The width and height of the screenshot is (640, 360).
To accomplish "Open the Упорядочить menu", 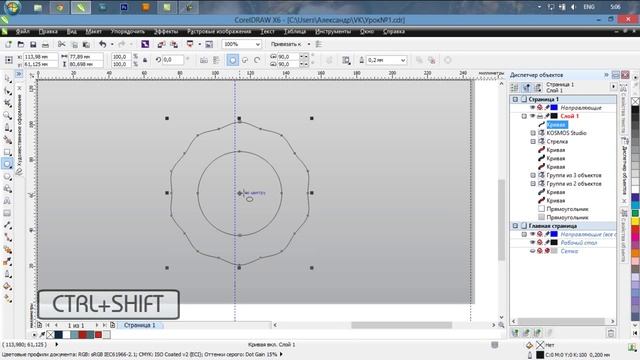I will tap(128, 31).
